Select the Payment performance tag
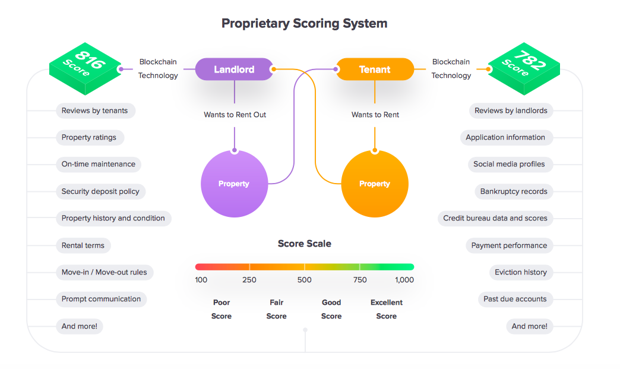This screenshot has height=369, width=620. pyautogui.click(x=509, y=245)
